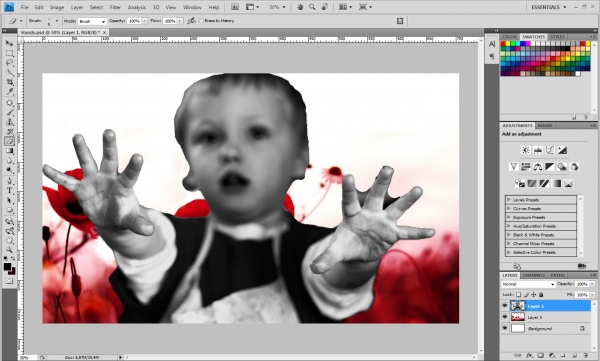Expand Levels Presets

coord(509,200)
